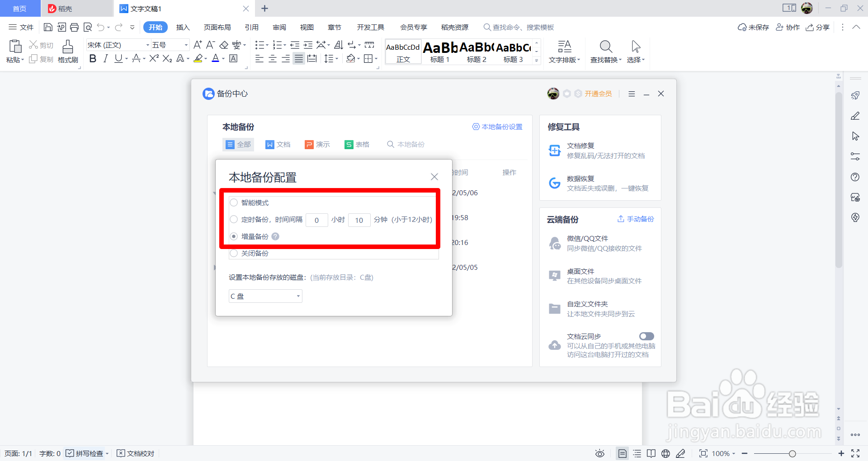Open Local Backup Settings (本地备份设置) link
The width and height of the screenshot is (868, 461).
pyautogui.click(x=497, y=127)
